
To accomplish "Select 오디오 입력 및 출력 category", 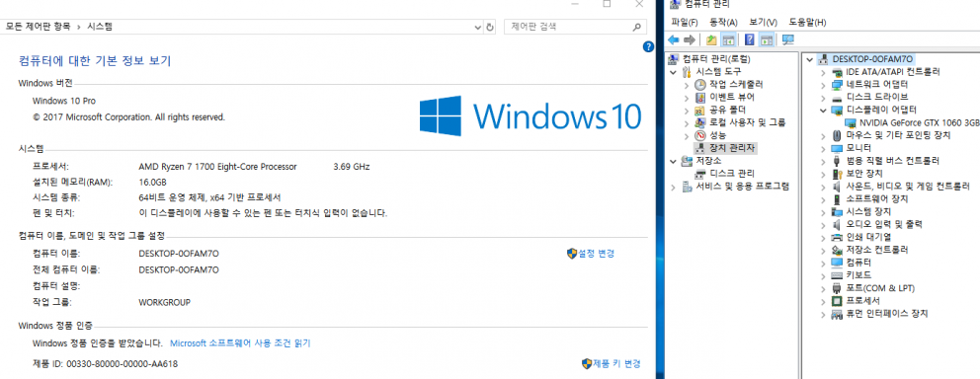I will (x=884, y=224).
